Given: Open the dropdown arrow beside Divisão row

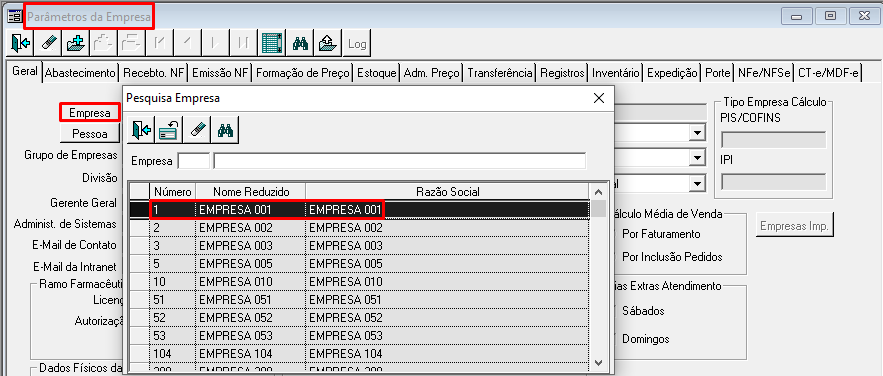Looking at the screenshot, I should [698, 183].
